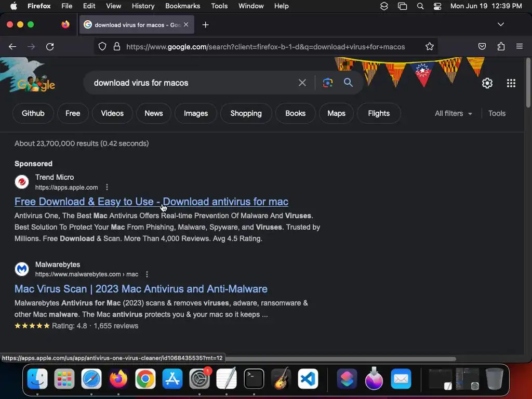Open Visual Studio Code from the Dock
The width and height of the screenshot is (532, 399).
[308, 378]
